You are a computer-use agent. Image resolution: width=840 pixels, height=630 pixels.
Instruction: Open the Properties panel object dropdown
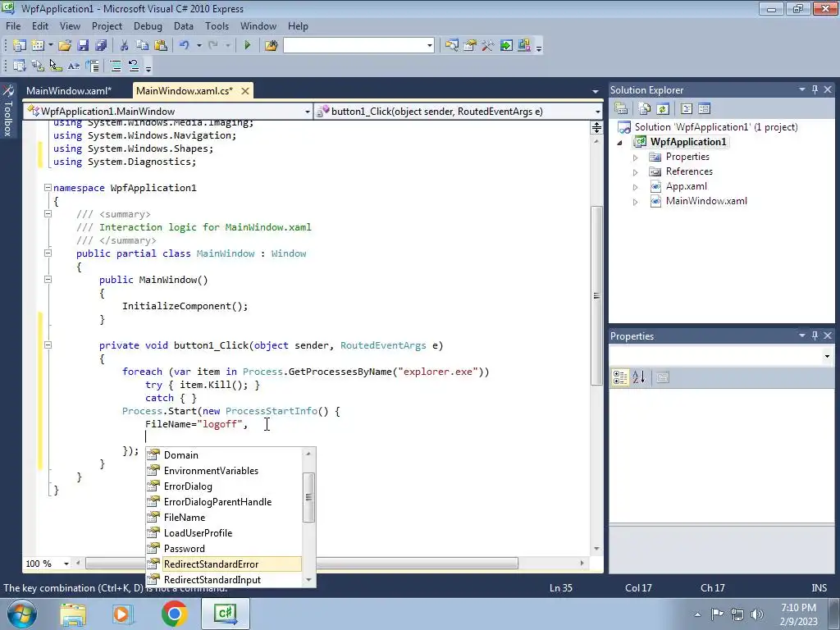click(827, 356)
